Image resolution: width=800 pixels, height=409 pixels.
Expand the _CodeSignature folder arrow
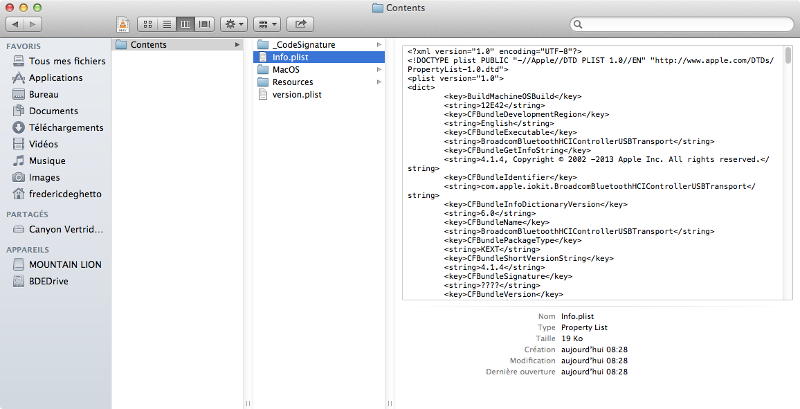coord(379,45)
